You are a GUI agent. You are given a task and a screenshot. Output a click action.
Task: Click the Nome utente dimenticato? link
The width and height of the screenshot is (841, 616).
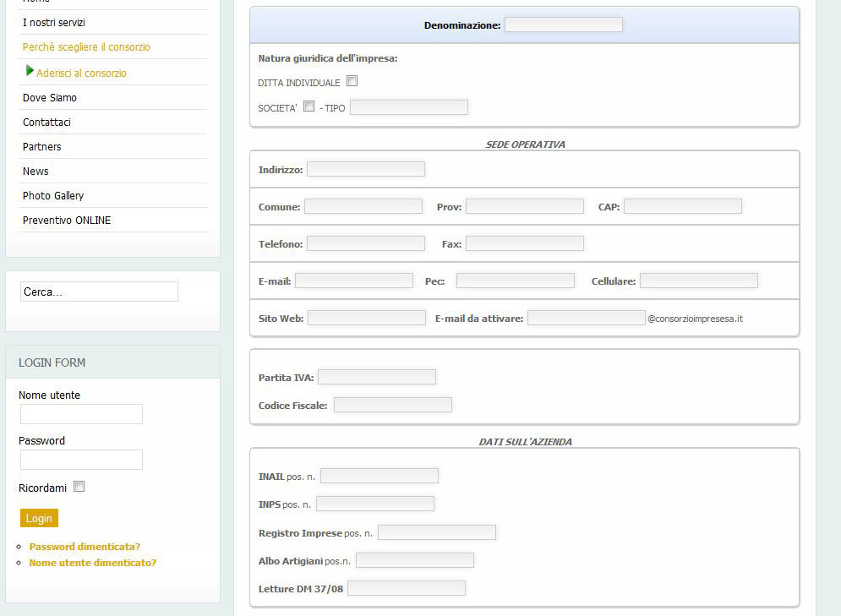93,563
